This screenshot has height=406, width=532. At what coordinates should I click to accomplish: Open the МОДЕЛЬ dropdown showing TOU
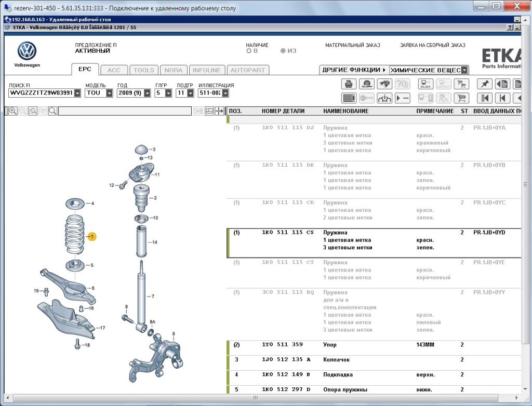[109, 93]
